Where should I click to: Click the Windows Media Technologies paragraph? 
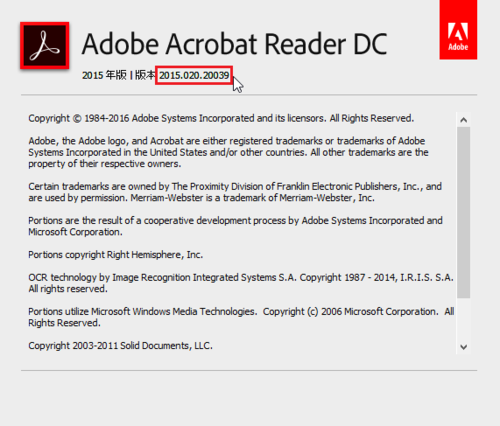(x=241, y=317)
